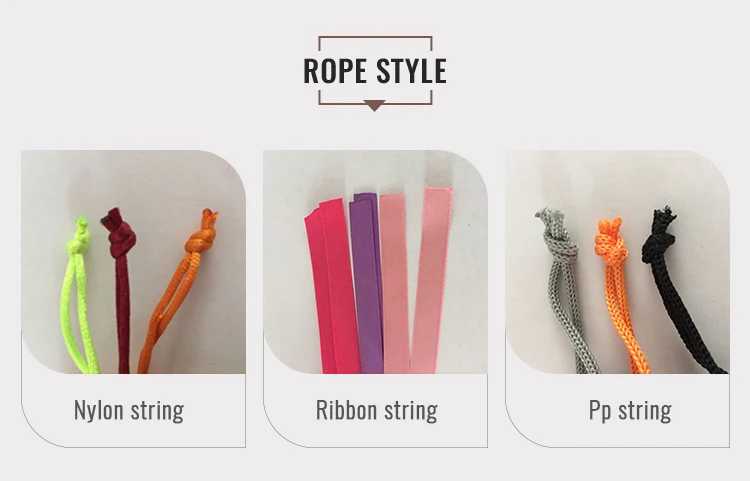This screenshot has width=750, height=481.
Task: Open the Ribbon string photo
Action: 375,262
